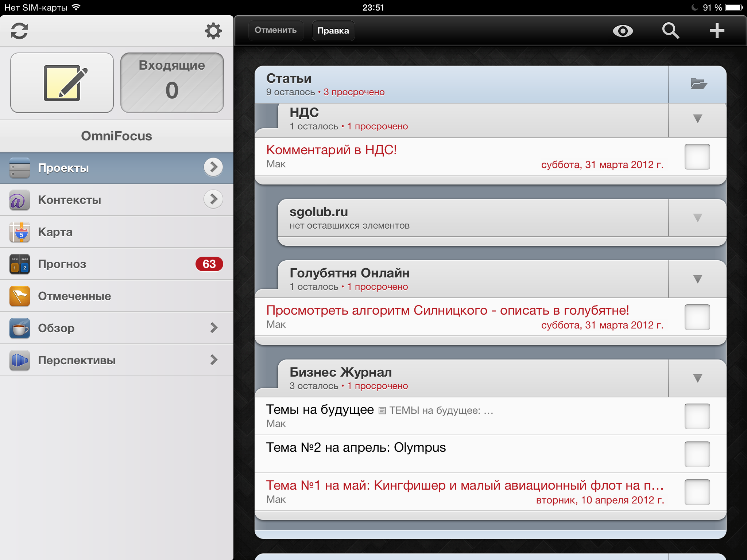Tap the search magnifier icon

coord(670,31)
